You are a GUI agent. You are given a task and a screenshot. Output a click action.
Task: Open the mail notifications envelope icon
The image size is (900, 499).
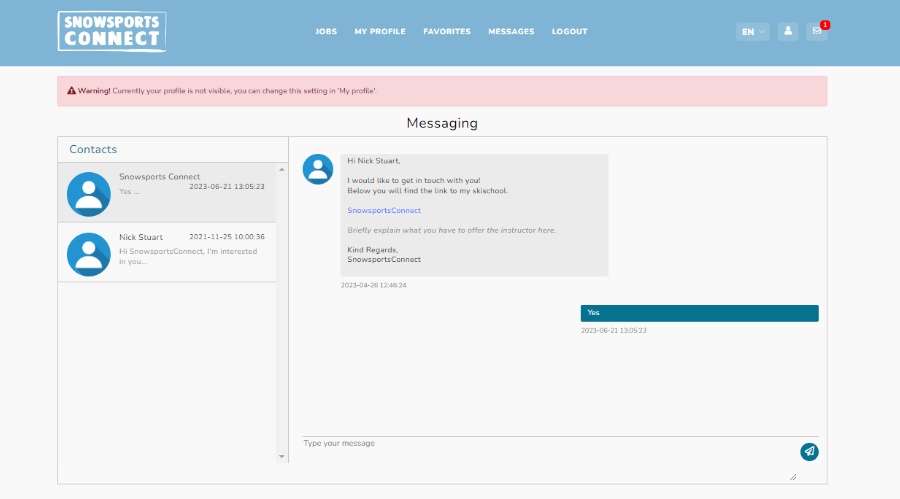(816, 31)
